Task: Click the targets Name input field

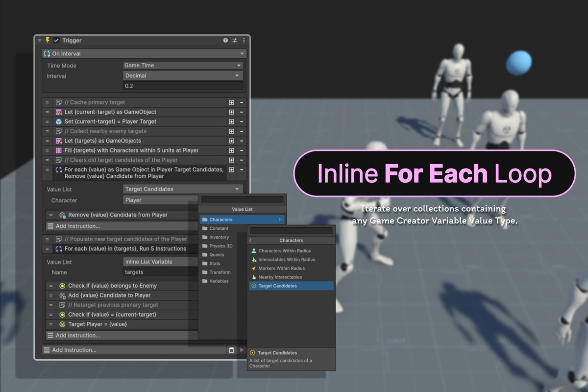Action: (x=161, y=272)
